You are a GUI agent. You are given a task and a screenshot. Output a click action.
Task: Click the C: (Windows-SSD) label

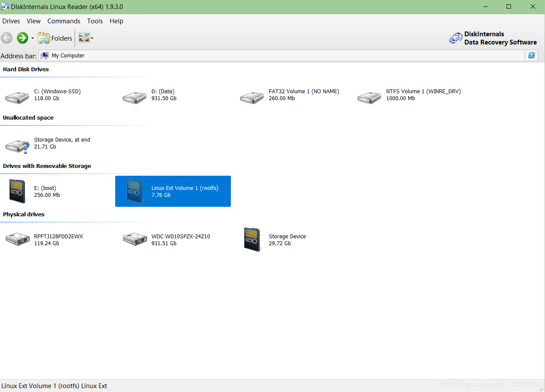[x=57, y=92]
